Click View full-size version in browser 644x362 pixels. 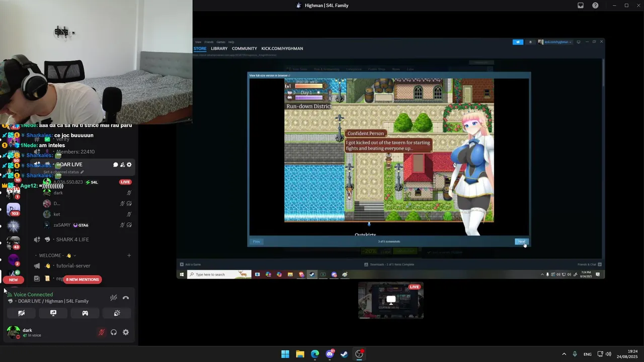click(x=269, y=75)
